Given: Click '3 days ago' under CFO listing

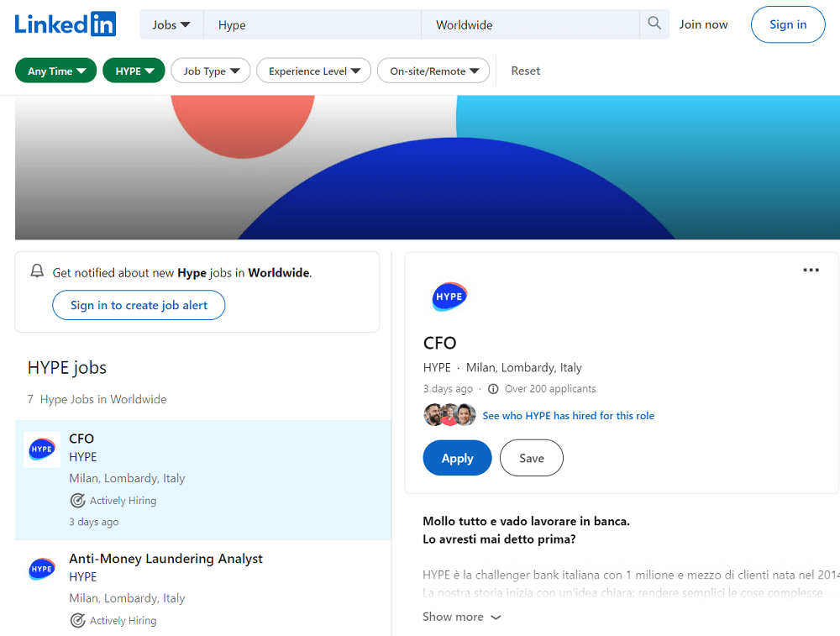Looking at the screenshot, I should 94,522.
